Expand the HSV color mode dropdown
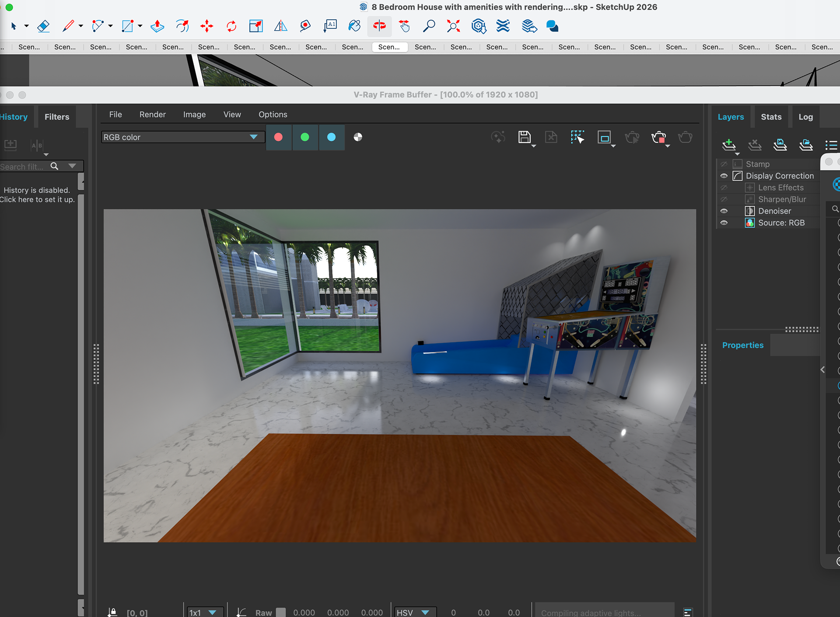Screen dimensions: 840x617 coord(415,612)
